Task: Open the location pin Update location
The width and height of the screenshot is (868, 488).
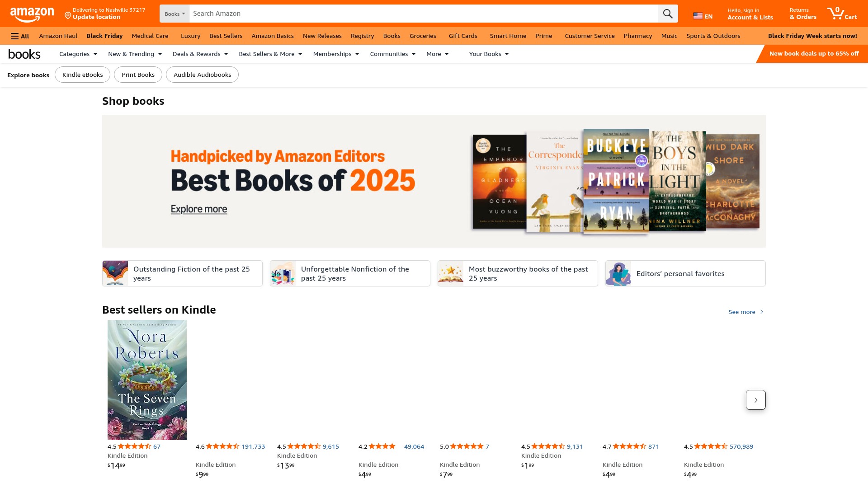Action: (105, 14)
